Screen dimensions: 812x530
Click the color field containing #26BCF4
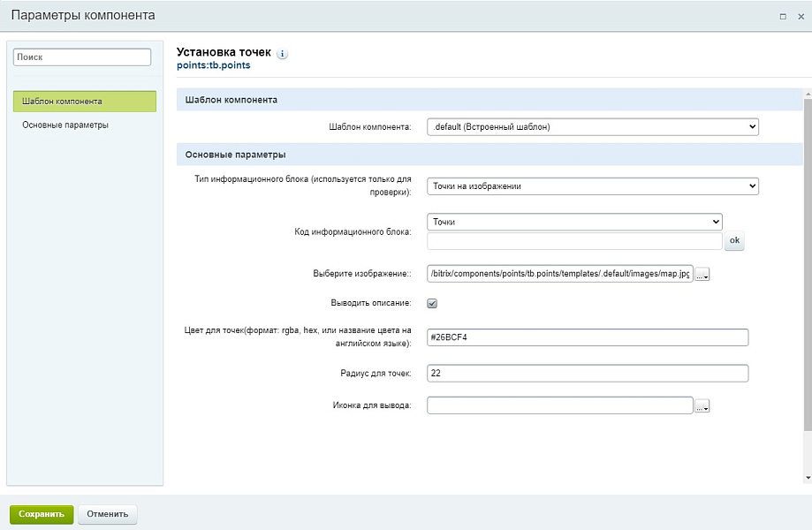pyautogui.click(x=588, y=337)
